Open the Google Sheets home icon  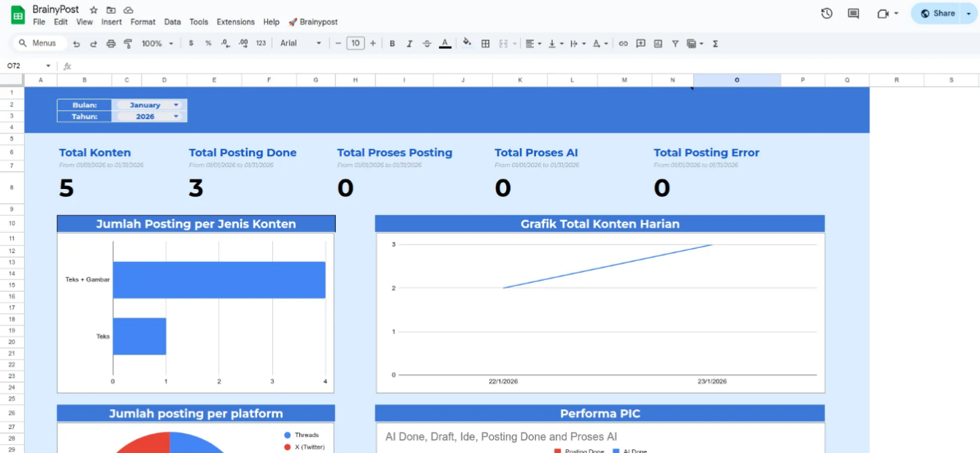click(18, 15)
